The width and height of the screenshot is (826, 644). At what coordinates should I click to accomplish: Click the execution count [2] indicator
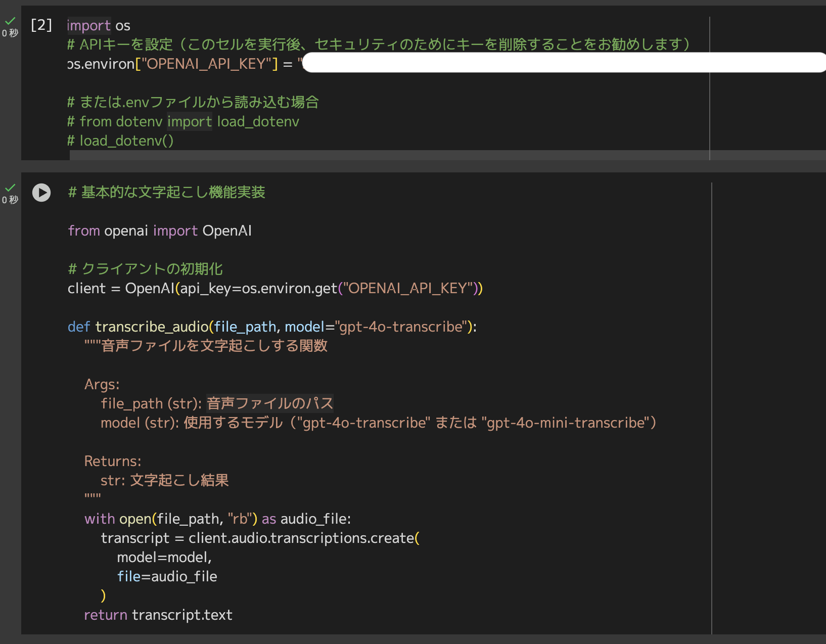40,25
